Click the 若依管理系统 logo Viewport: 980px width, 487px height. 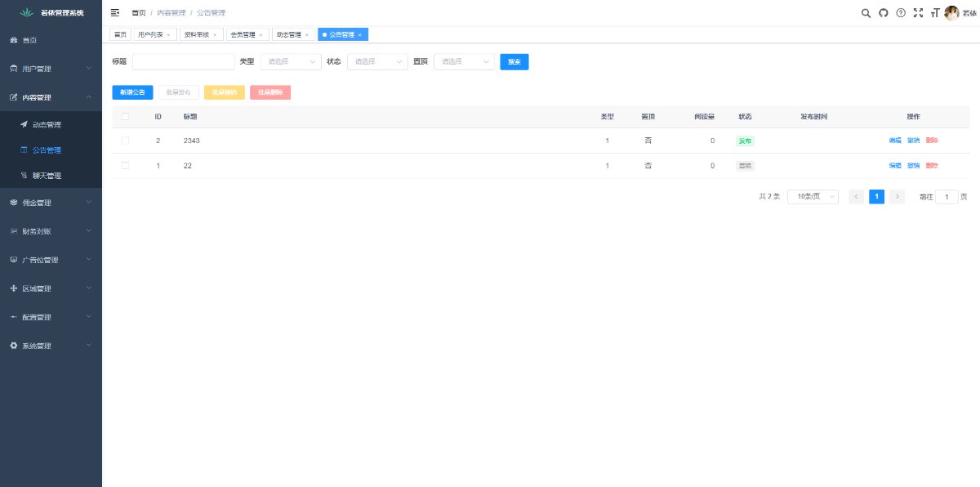(x=51, y=12)
